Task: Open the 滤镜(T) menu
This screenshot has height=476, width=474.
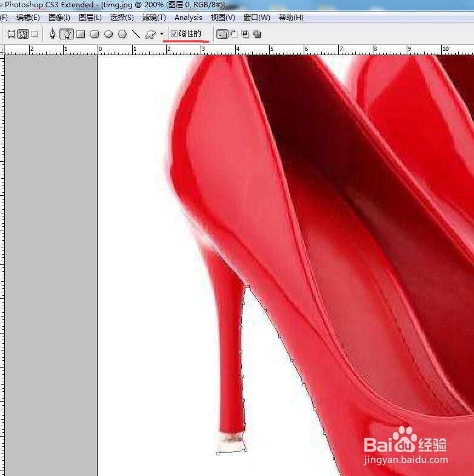Action: [x=154, y=18]
